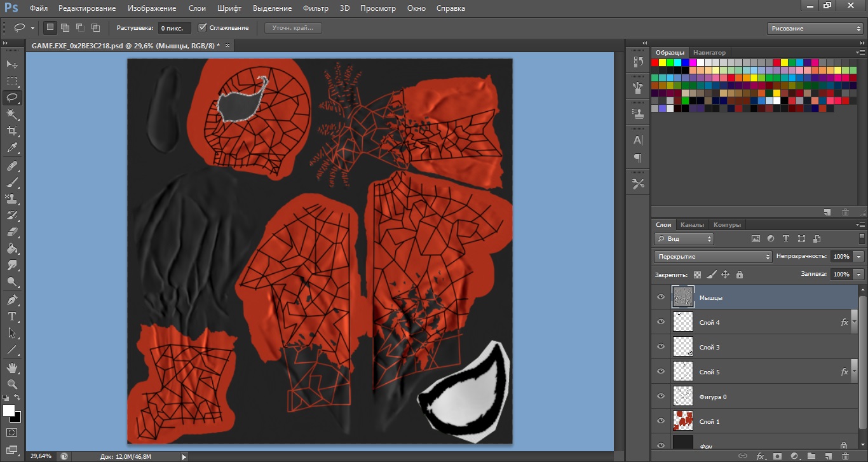Screen dimensions: 868x462
Task: Open the Непрозрачность slider dropdown
Action: (859, 257)
